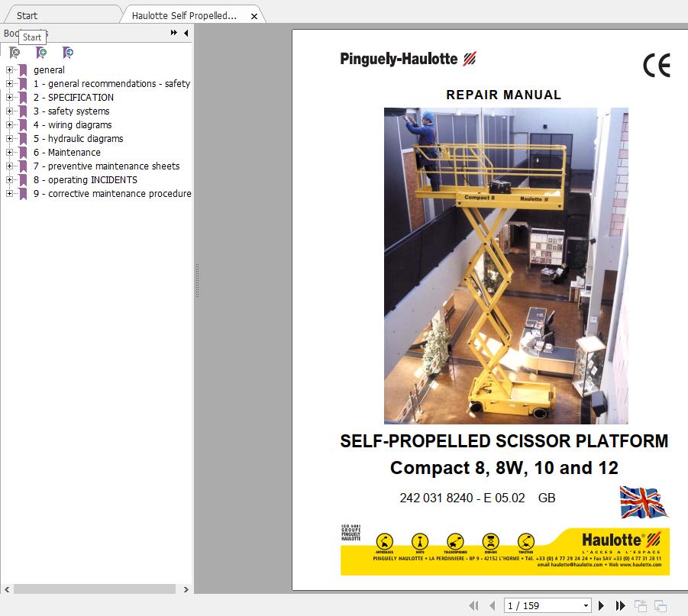Image resolution: width=688 pixels, height=616 pixels.
Task: Advance to the next page arrow
Action: pyautogui.click(x=601, y=605)
